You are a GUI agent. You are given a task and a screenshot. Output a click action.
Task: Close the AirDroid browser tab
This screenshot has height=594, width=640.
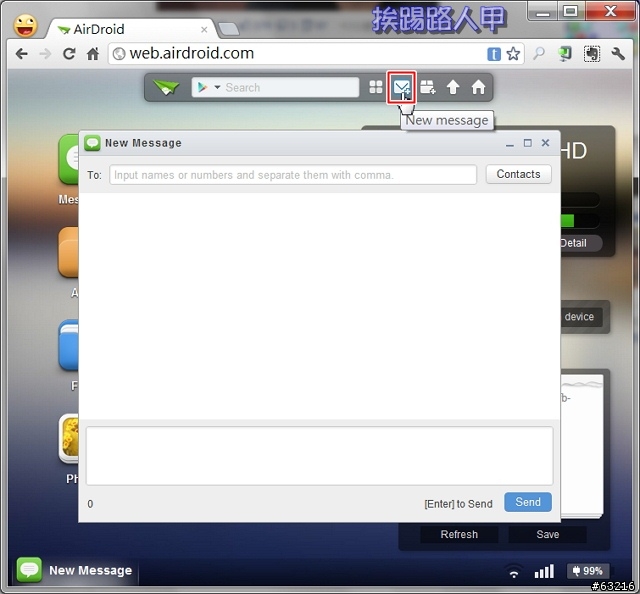[x=204, y=30]
